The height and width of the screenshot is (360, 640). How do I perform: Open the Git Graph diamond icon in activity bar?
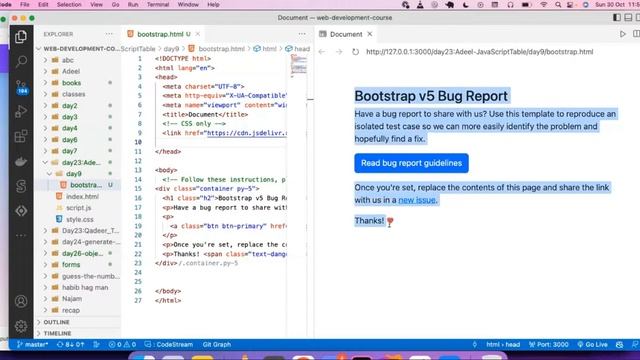pyautogui.click(x=21, y=211)
